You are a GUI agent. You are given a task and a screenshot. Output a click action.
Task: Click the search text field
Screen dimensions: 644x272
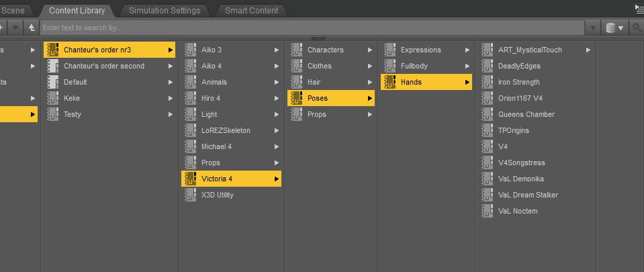(313, 28)
